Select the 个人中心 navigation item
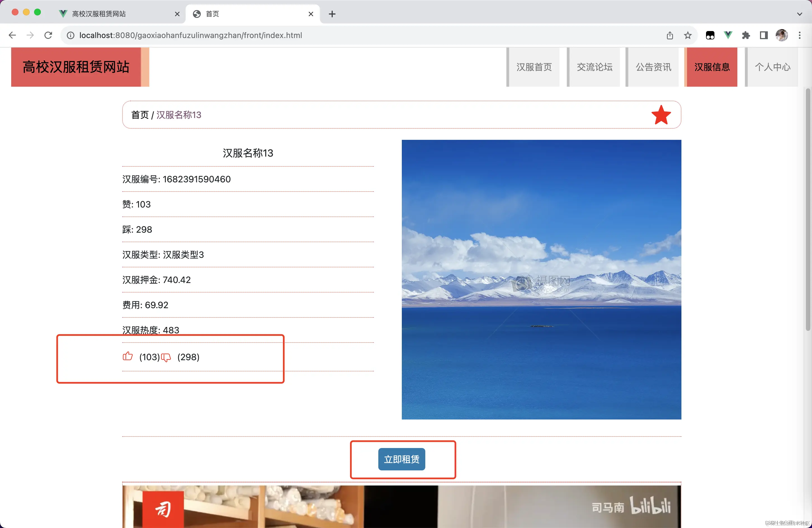The height and width of the screenshot is (528, 812). (772, 67)
